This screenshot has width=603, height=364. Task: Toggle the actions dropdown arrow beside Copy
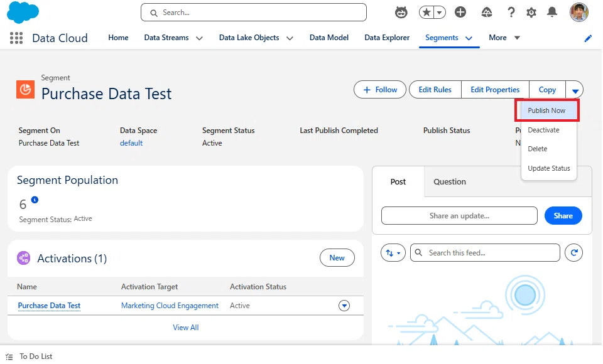[x=575, y=90]
